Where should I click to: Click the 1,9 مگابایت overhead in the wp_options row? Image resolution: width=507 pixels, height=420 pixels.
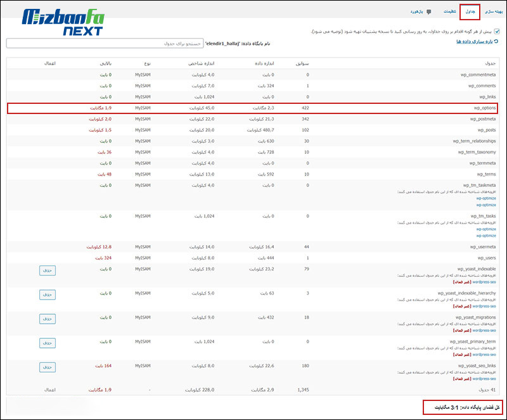click(101, 108)
